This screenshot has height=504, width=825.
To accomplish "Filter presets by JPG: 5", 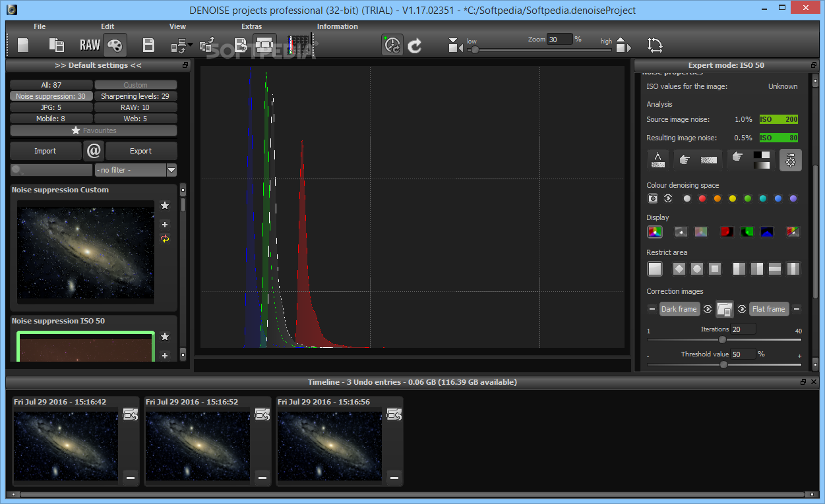I will pyautogui.click(x=51, y=107).
